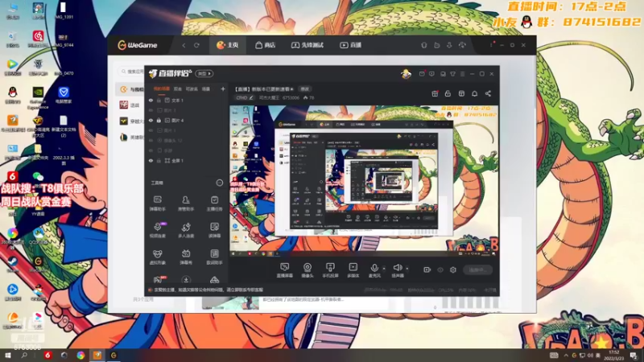The image size is (644, 362).
Task: Open Windows Start menu
Action: [8, 355]
